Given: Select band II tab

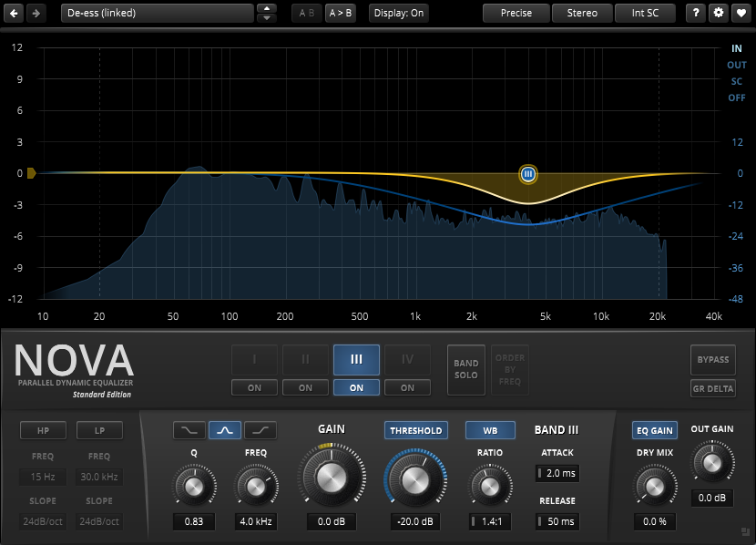Looking at the screenshot, I should pos(305,359).
